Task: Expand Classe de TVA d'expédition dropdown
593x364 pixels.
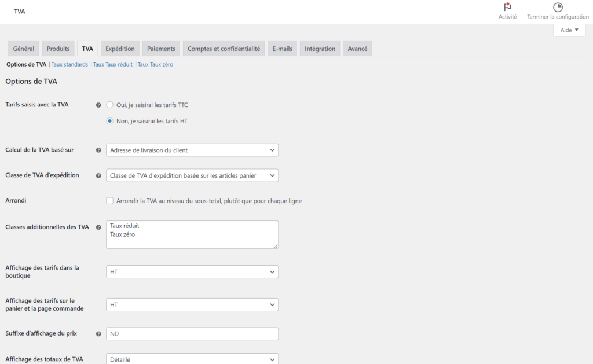Action: point(192,175)
